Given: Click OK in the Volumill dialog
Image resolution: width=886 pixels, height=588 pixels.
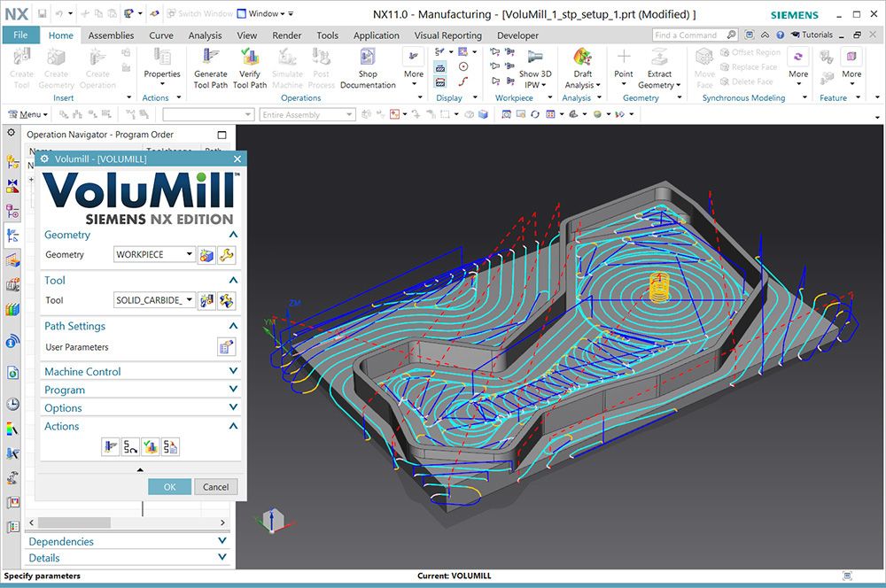Looking at the screenshot, I should [169, 487].
